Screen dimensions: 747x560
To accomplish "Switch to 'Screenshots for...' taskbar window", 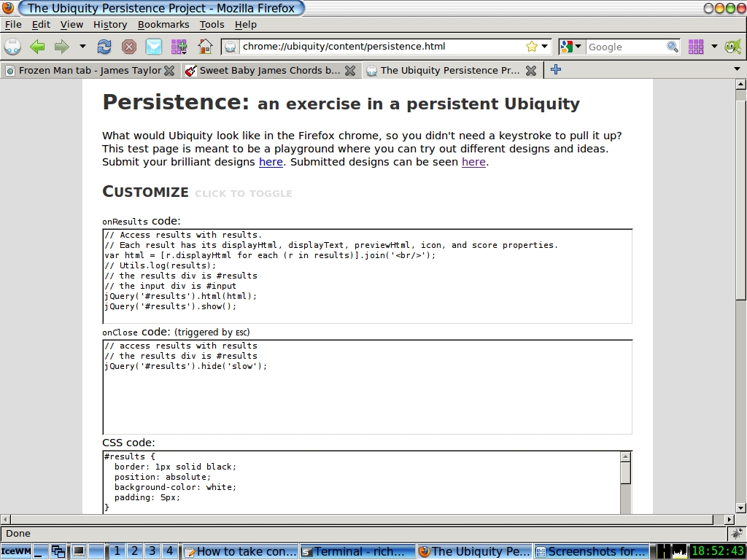I will click(591, 551).
